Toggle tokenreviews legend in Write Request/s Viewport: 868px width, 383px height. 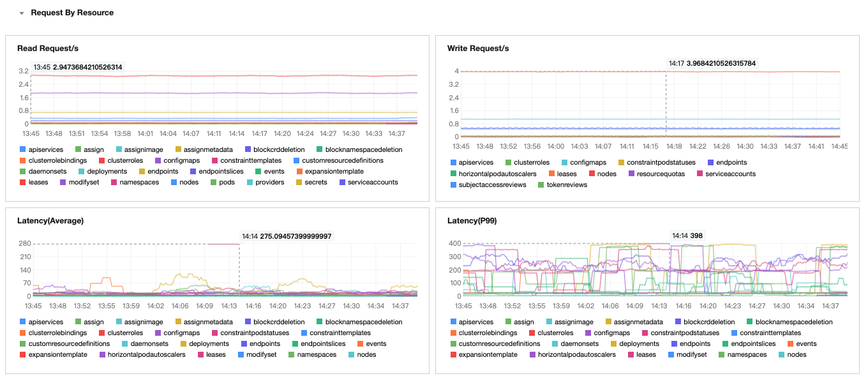562,184
